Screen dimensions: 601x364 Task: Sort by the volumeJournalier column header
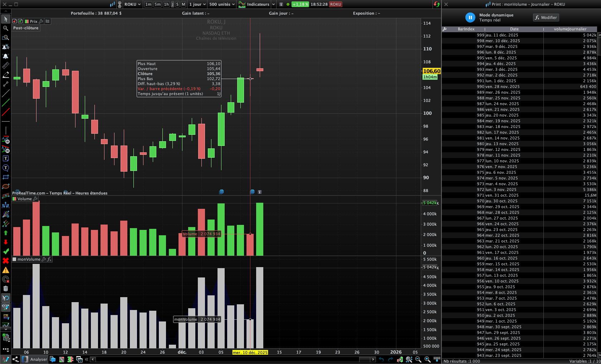[x=570, y=29]
